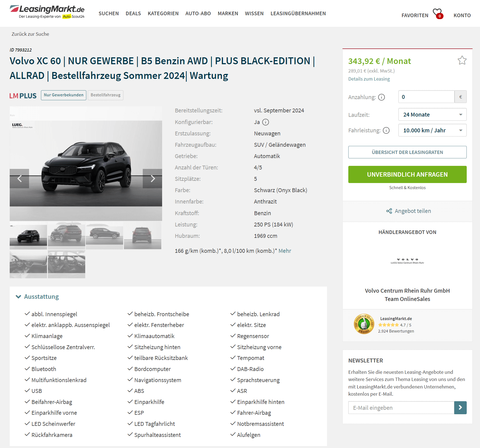Click the Schwarz (Onyx Black) value
This screenshot has width=480, height=448.
(281, 190)
